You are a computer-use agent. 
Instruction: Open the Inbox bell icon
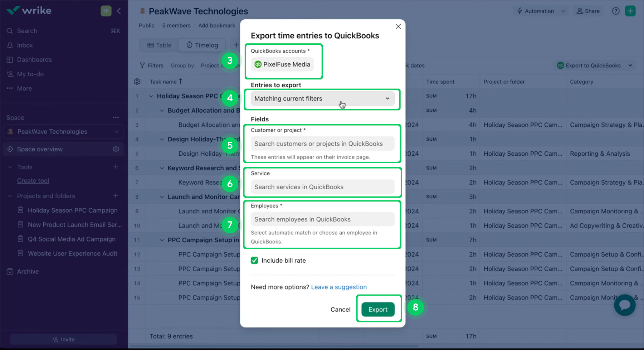(x=10, y=45)
